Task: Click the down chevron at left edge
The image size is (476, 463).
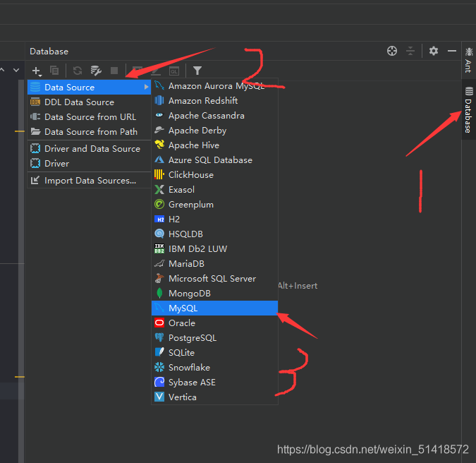Action: (16, 70)
